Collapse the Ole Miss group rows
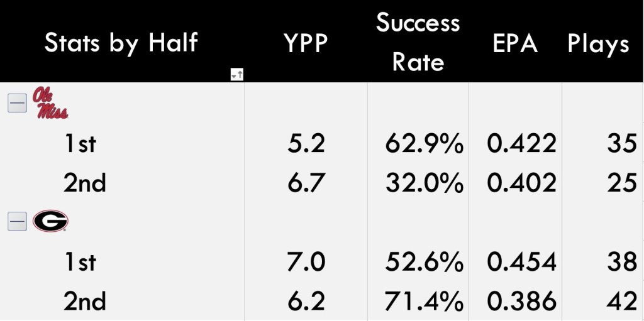 [x=17, y=103]
